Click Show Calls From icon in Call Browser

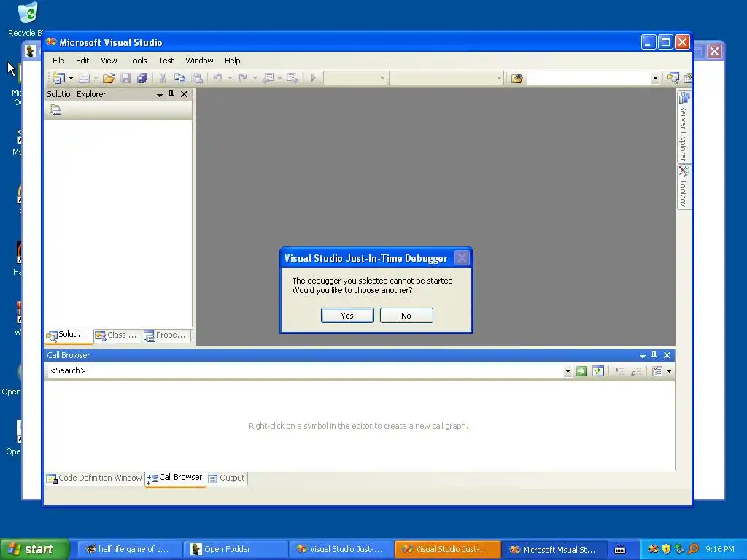pyautogui.click(x=636, y=371)
